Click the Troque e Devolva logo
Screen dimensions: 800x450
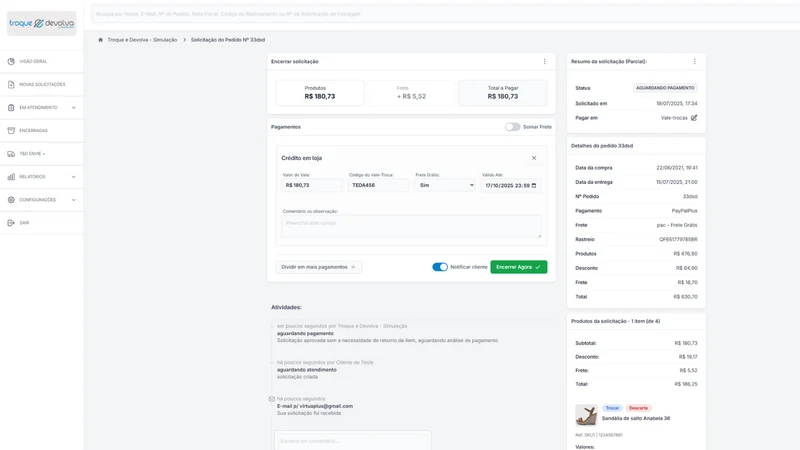[x=41, y=23]
